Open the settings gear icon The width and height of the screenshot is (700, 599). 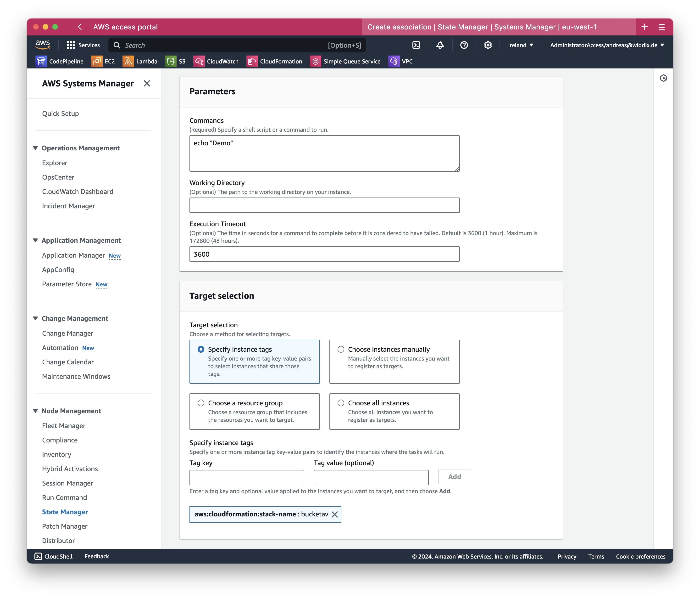[488, 45]
